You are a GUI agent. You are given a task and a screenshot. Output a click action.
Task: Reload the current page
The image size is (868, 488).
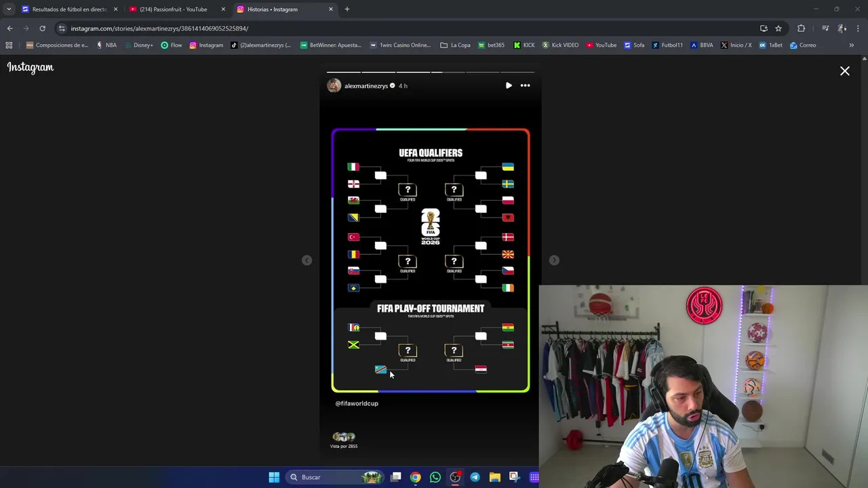pos(42,28)
